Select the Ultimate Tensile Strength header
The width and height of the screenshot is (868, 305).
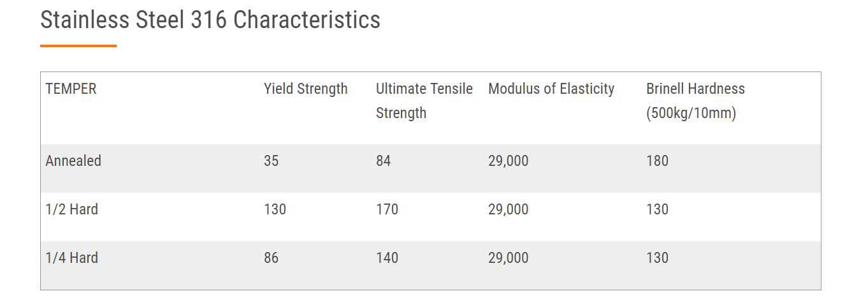coord(424,101)
